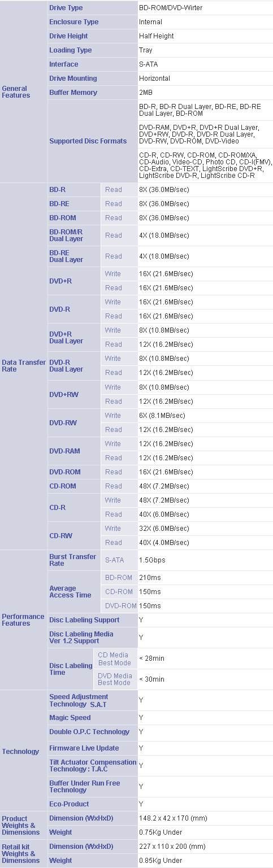Click the DVD-RAM row label
Image resolution: width=273 pixels, height=868 pixels.
(x=64, y=451)
